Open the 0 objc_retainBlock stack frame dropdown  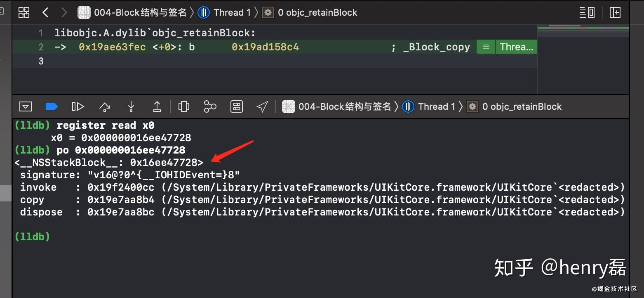coord(522,106)
